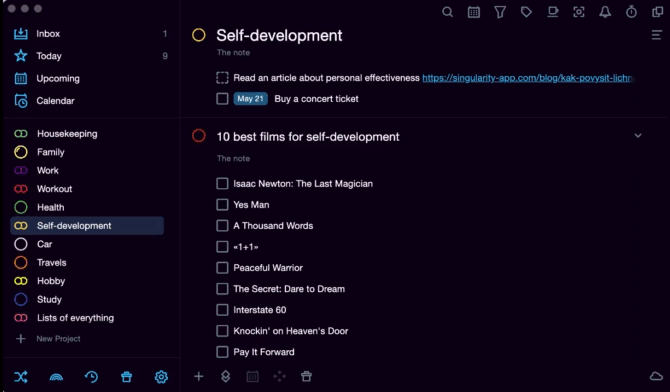This screenshot has width=670, height=392.
Task: Mark A Thousand Words as done
Action: click(x=222, y=226)
